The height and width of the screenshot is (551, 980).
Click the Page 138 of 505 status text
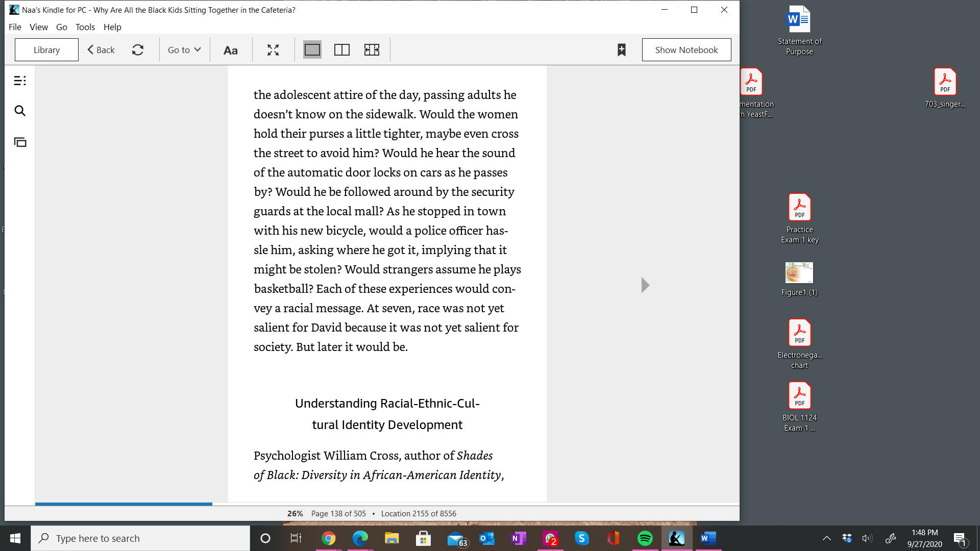(338, 514)
